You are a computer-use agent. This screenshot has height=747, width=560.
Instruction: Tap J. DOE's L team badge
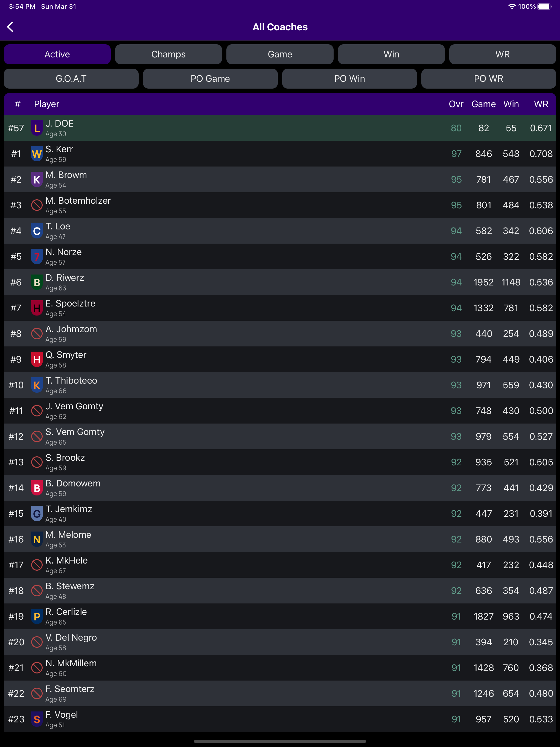point(37,128)
